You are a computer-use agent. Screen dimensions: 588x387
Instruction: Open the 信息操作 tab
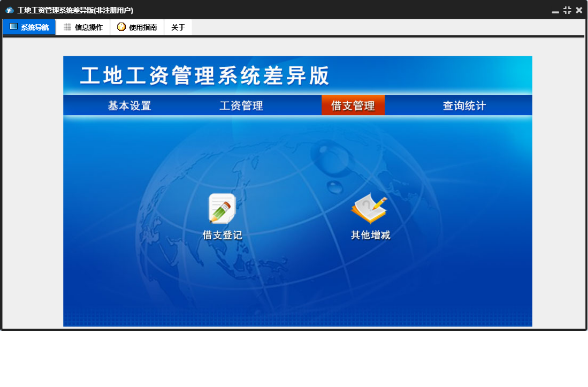(x=83, y=27)
